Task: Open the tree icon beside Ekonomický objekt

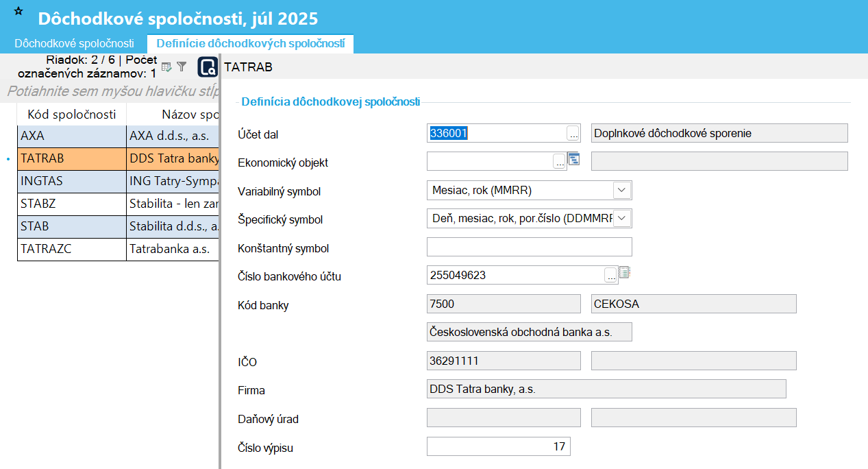Action: [x=573, y=159]
